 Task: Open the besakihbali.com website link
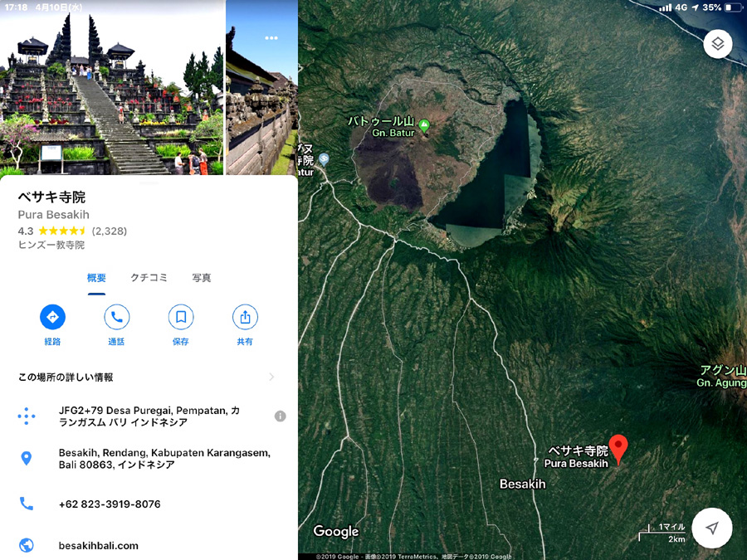(99, 546)
